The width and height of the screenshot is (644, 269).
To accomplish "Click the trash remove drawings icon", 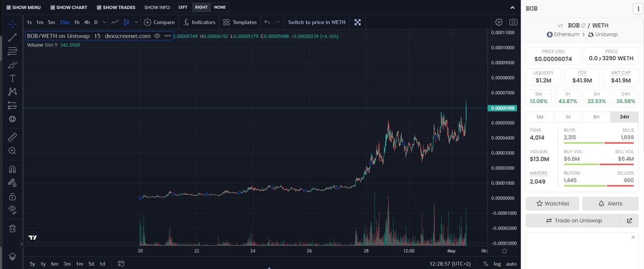I will coord(12,228).
